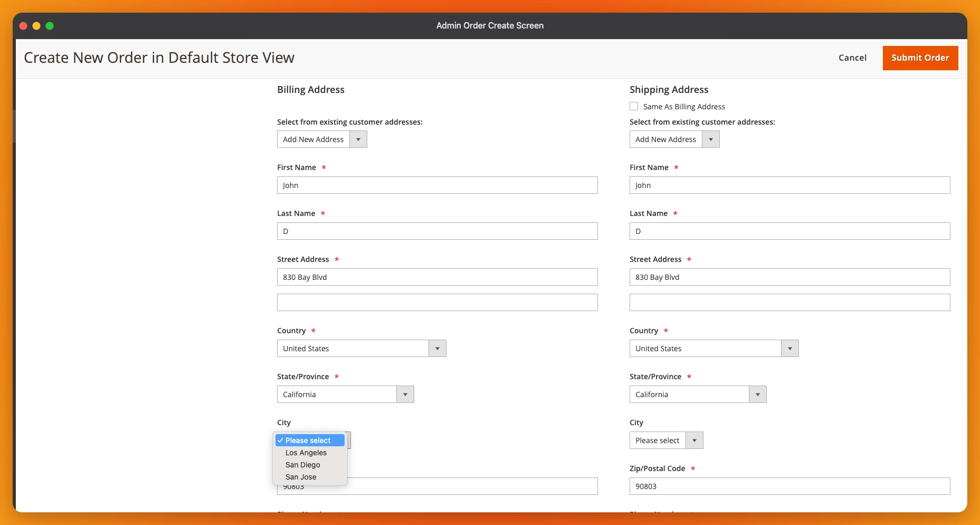Focus shipping Street Address second line
Screen dimensions: 980x525
coord(790,303)
